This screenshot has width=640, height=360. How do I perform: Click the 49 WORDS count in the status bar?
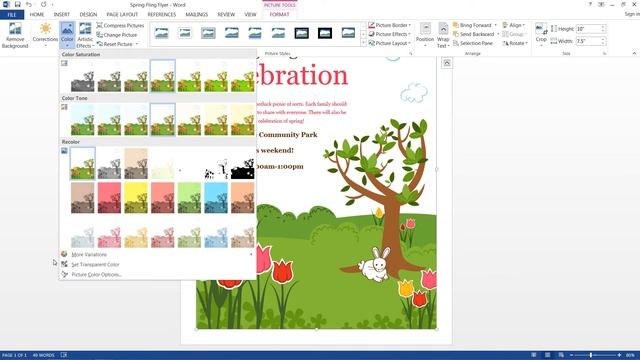(43, 355)
